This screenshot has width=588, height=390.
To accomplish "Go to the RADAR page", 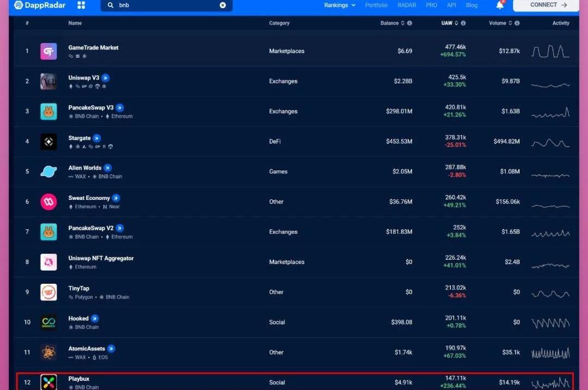I will click(x=407, y=5).
